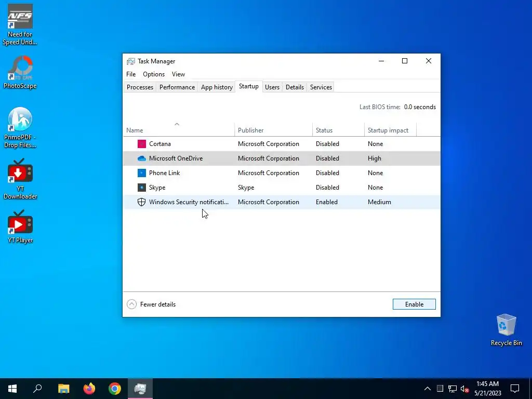
Task: Launch Google Chrome from the taskbar
Action: tap(115, 389)
